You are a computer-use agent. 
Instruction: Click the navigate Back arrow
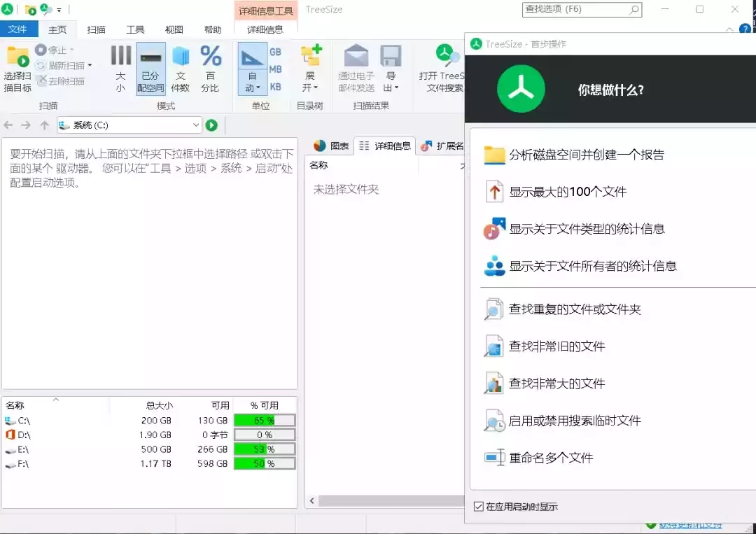point(8,125)
